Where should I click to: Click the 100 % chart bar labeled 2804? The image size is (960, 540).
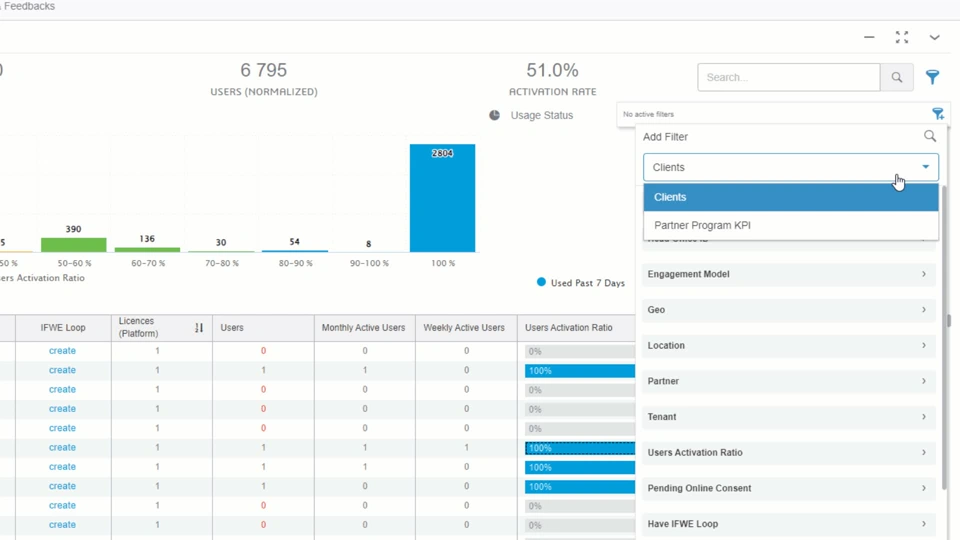[x=442, y=198]
